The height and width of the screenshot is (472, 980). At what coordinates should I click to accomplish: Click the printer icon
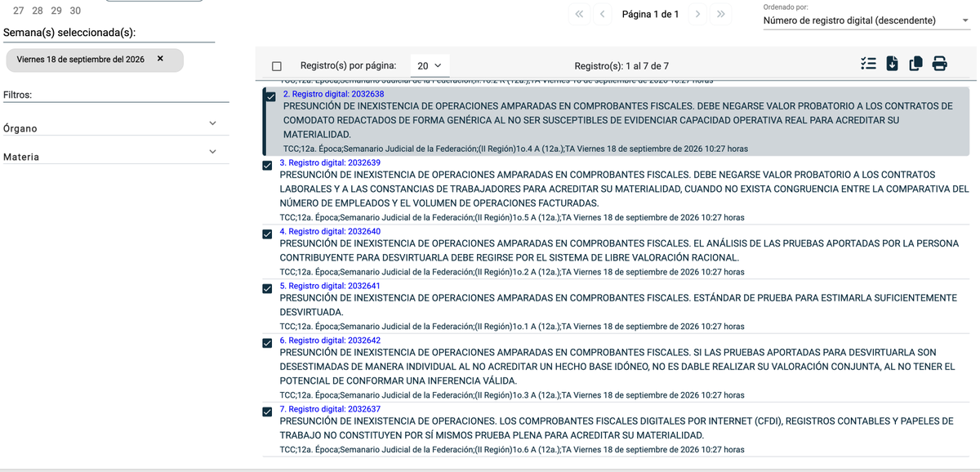940,64
